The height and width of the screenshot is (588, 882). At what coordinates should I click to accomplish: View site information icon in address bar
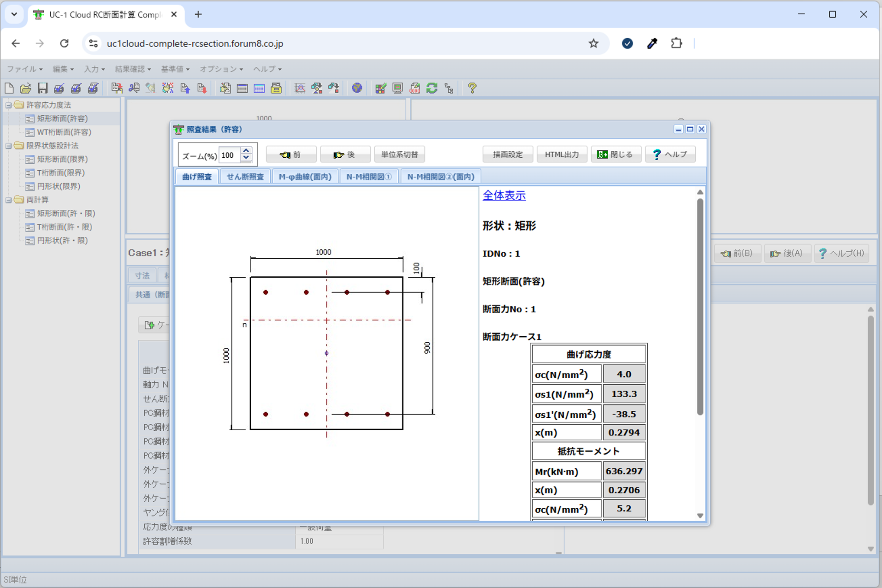[x=93, y=43]
